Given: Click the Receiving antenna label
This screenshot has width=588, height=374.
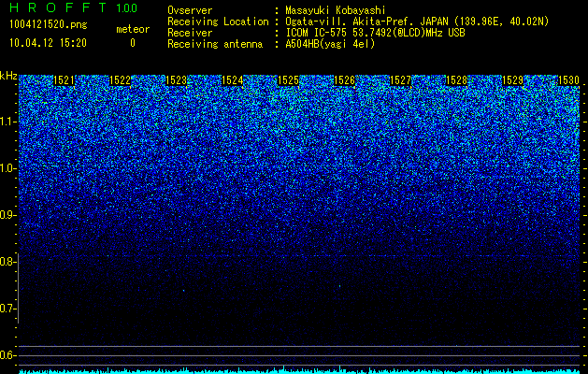Looking at the screenshot, I should (215, 44).
